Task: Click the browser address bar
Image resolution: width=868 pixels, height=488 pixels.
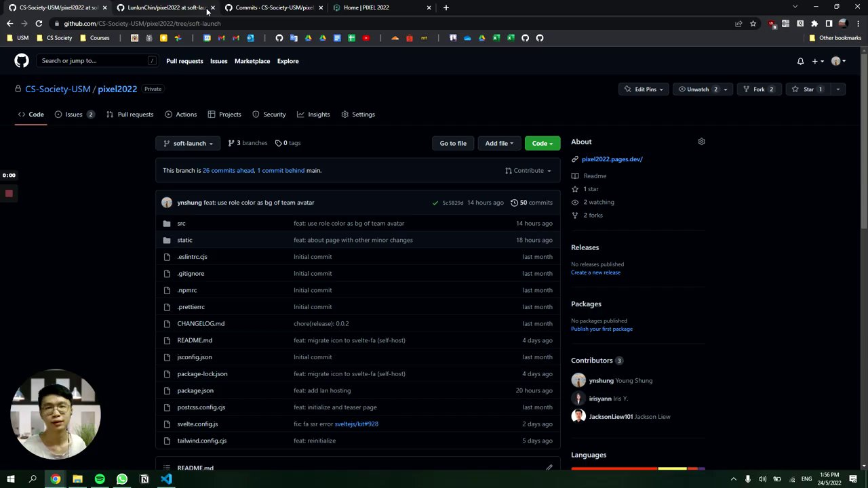Action: pyautogui.click(x=393, y=24)
